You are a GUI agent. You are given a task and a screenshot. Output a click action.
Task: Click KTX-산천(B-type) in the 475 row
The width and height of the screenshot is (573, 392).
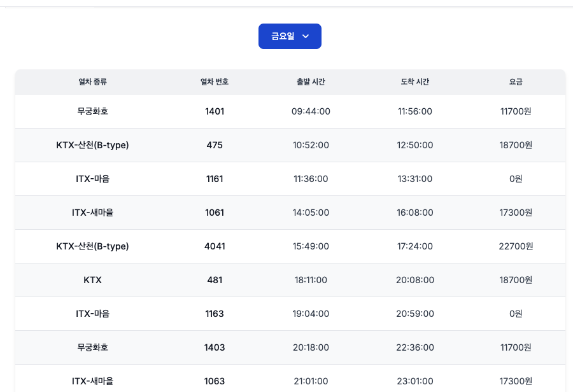pos(92,145)
